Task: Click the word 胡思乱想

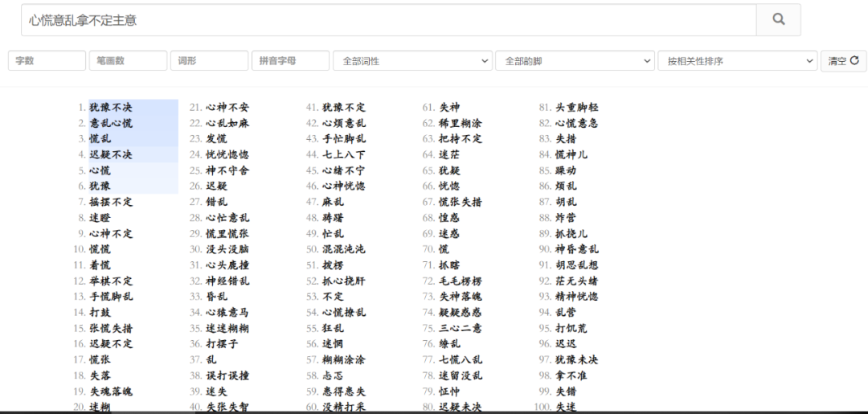Action: (577, 265)
